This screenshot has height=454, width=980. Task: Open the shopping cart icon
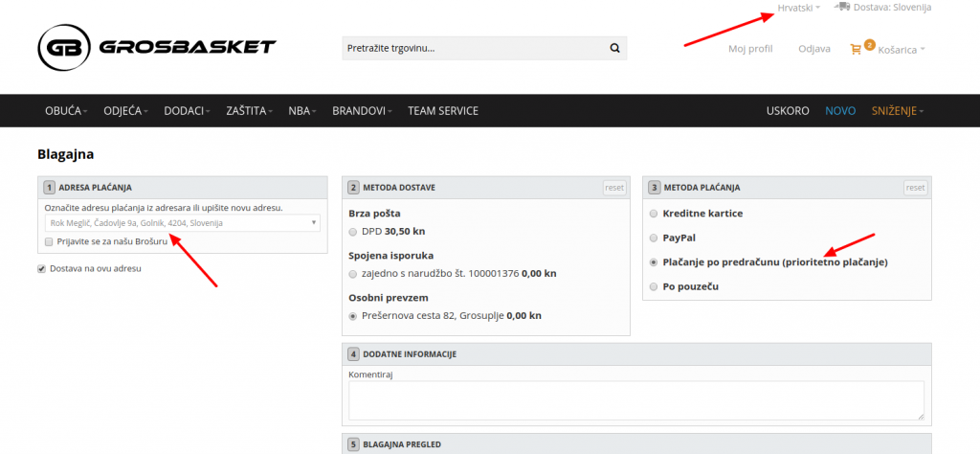coord(856,49)
